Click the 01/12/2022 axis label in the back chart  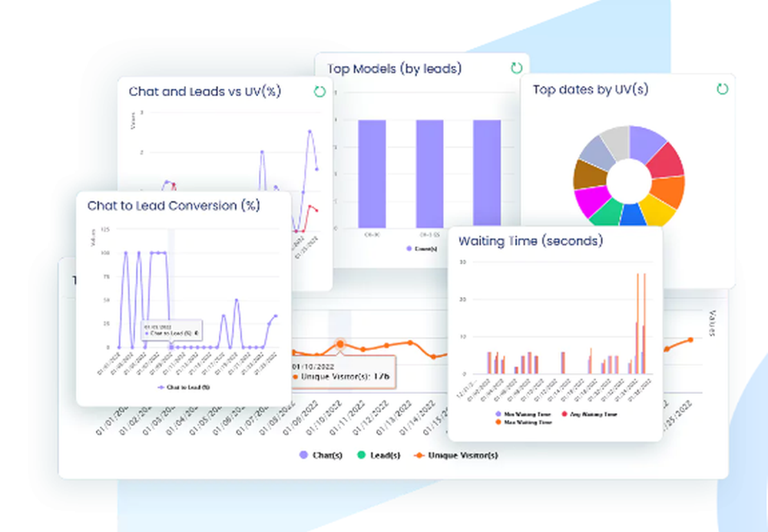coord(371,418)
